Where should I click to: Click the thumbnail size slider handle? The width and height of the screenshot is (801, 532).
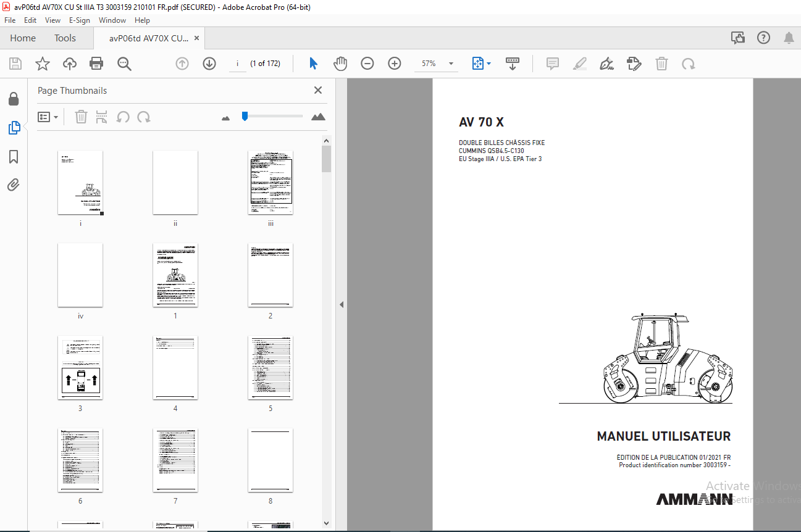(x=245, y=116)
